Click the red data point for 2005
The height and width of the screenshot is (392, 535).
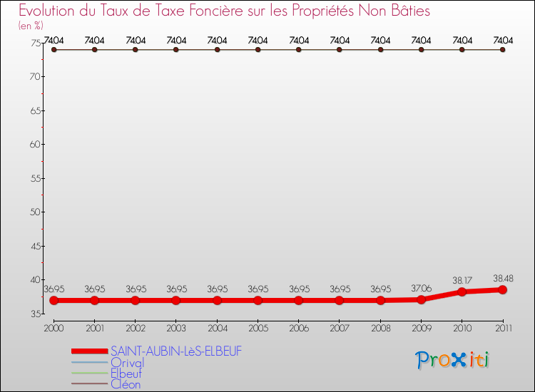[x=258, y=300]
